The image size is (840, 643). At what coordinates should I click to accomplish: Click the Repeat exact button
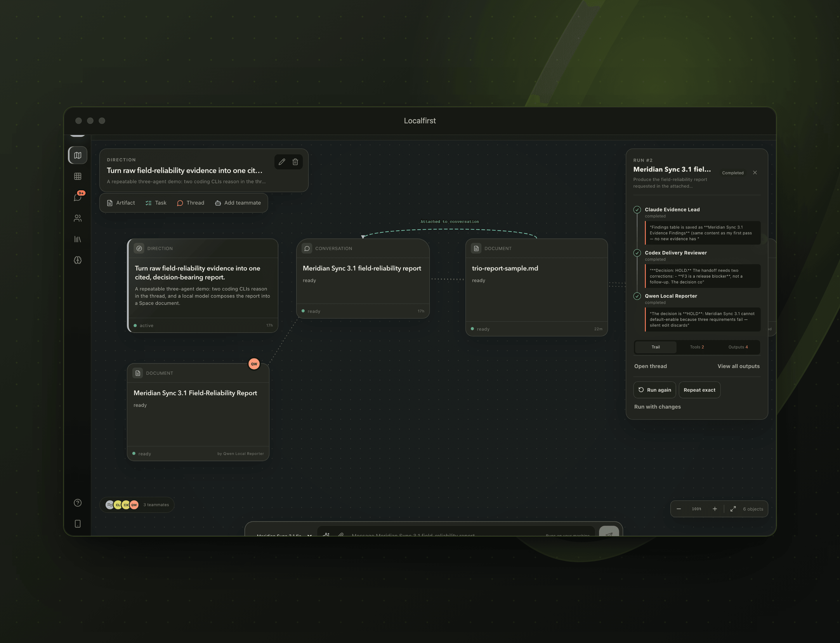click(x=700, y=390)
